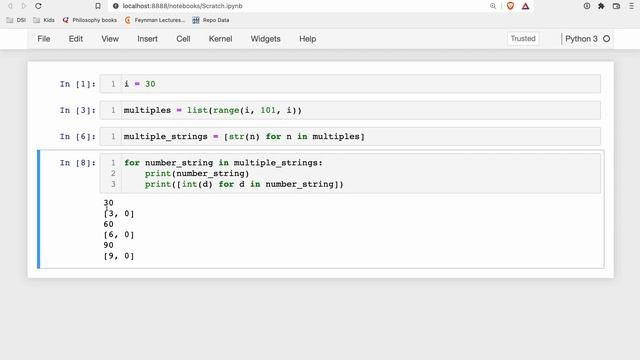Open the File menu
The height and width of the screenshot is (360, 640).
pyautogui.click(x=44, y=39)
